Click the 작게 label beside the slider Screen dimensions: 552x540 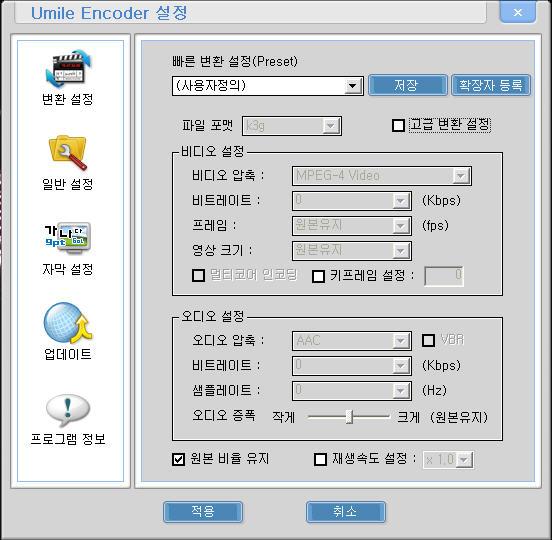(x=283, y=417)
